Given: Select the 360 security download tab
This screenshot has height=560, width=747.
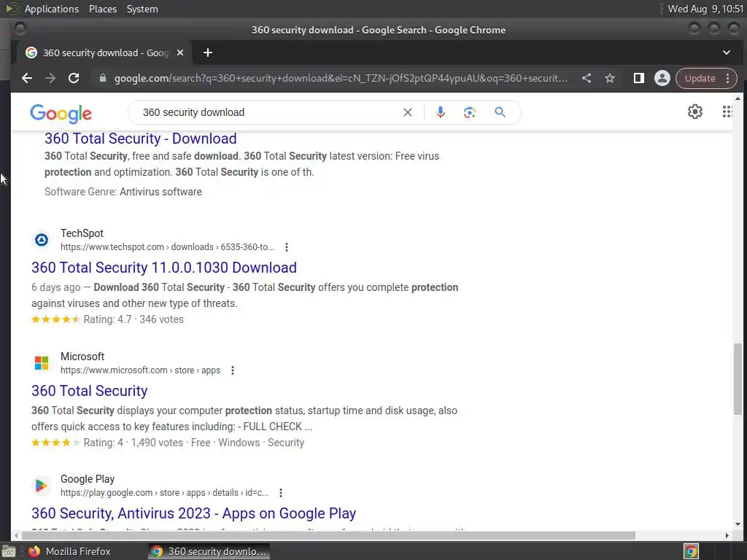Looking at the screenshot, I should coord(104,52).
